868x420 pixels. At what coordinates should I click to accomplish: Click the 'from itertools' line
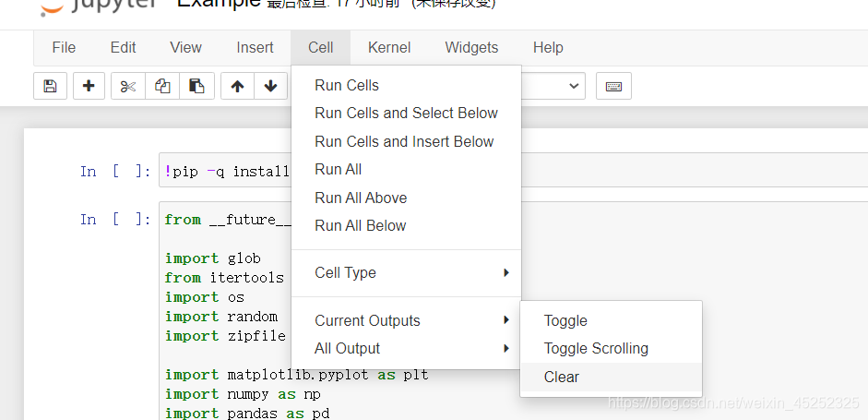point(224,278)
